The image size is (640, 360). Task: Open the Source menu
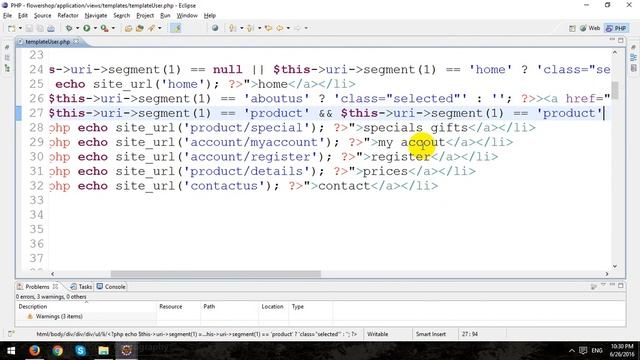[x=42, y=16]
